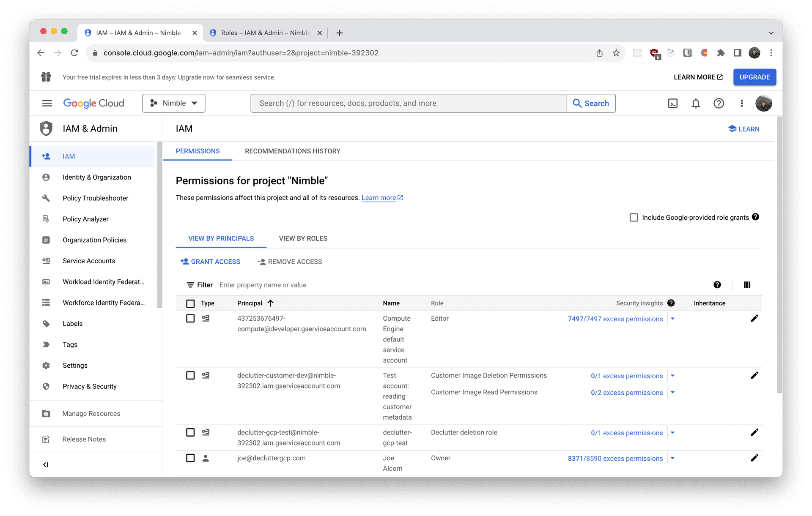Click the browser address bar URL

[241, 53]
